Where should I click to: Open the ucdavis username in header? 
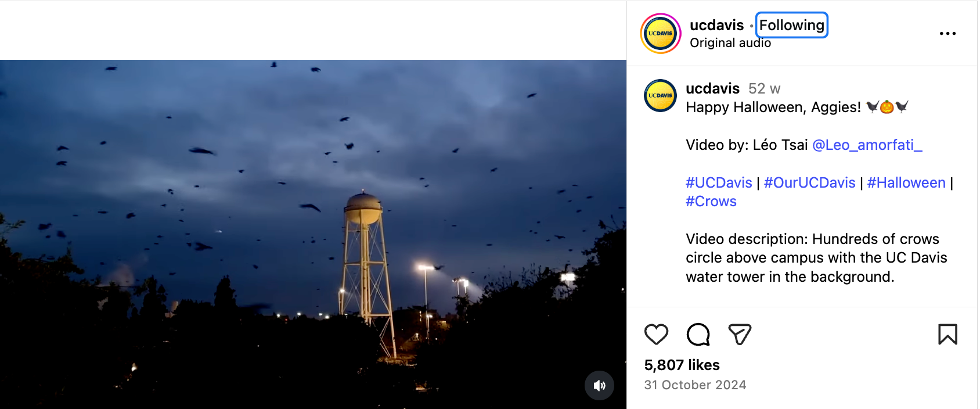(716, 25)
